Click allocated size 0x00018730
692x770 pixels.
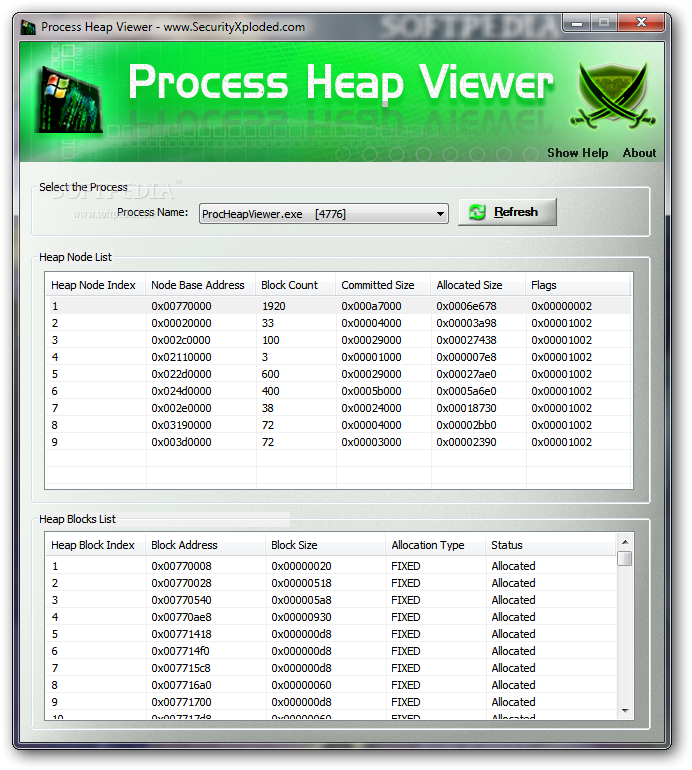[x=466, y=408]
